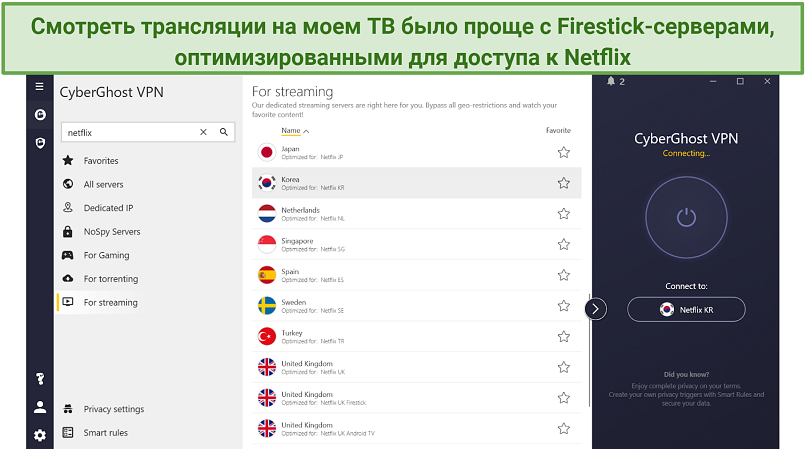Click the notification bell icon
806x449 pixels.
611,81
